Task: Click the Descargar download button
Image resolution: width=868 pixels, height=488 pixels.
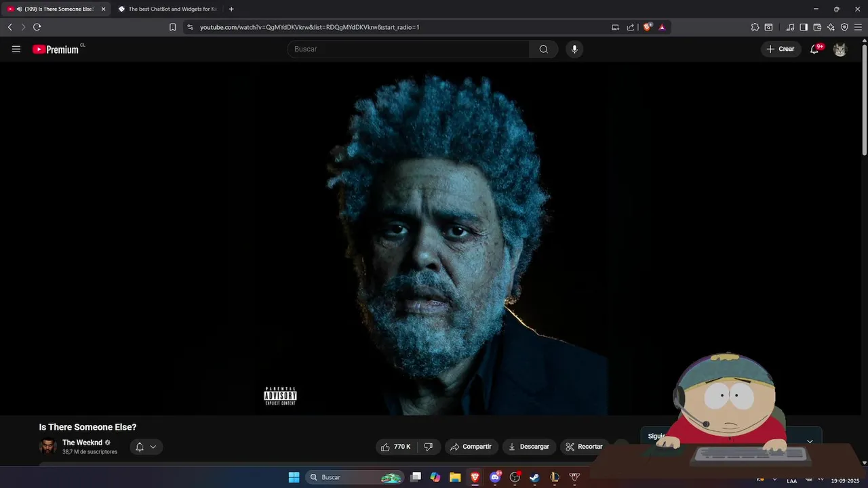Action: click(x=529, y=447)
